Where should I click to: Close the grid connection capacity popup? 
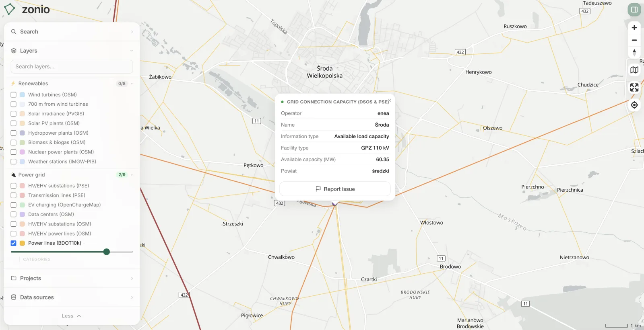pos(390,100)
